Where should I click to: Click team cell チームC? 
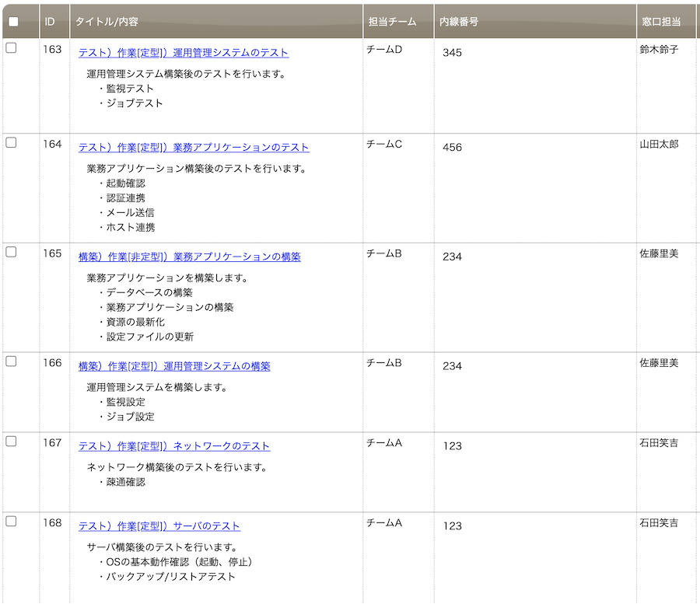[x=384, y=144]
